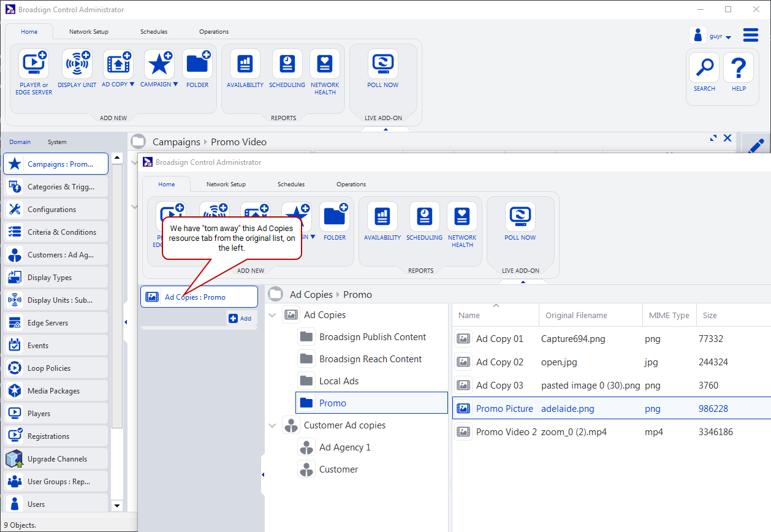
Task: Click the Poll Now icon in top ribbon
Action: pyautogui.click(x=383, y=64)
